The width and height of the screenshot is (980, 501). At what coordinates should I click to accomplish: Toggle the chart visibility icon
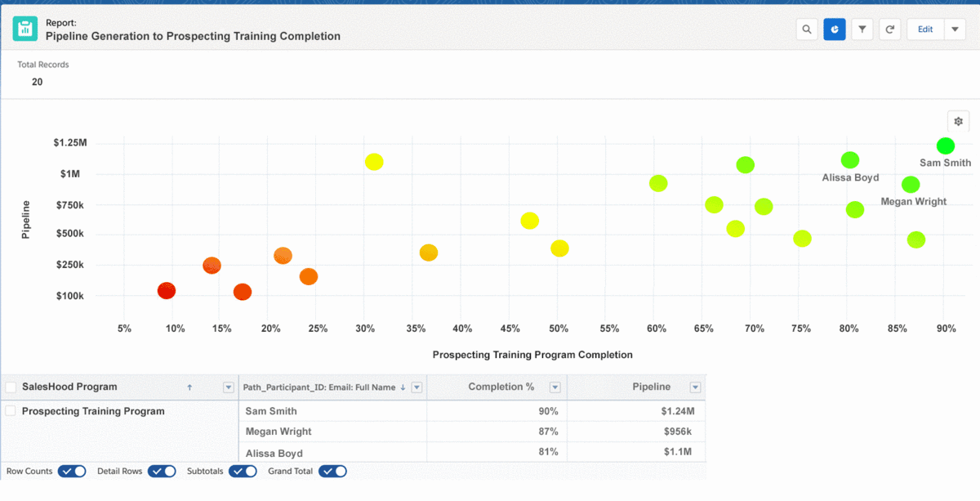pyautogui.click(x=835, y=29)
